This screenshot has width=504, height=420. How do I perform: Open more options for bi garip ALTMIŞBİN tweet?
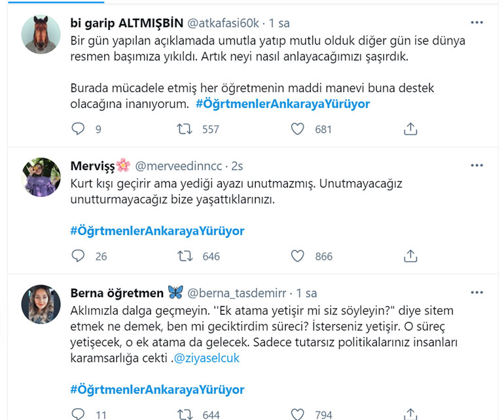pyautogui.click(x=477, y=23)
